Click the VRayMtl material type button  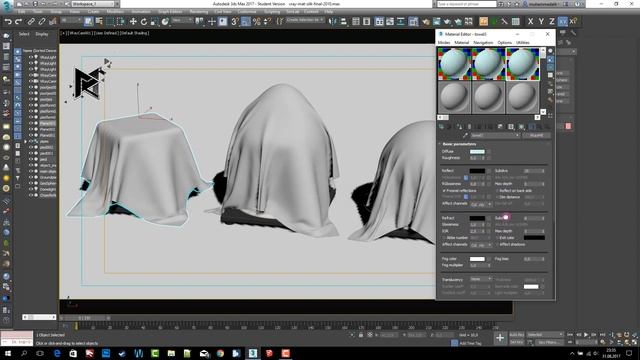pyautogui.click(x=536, y=135)
